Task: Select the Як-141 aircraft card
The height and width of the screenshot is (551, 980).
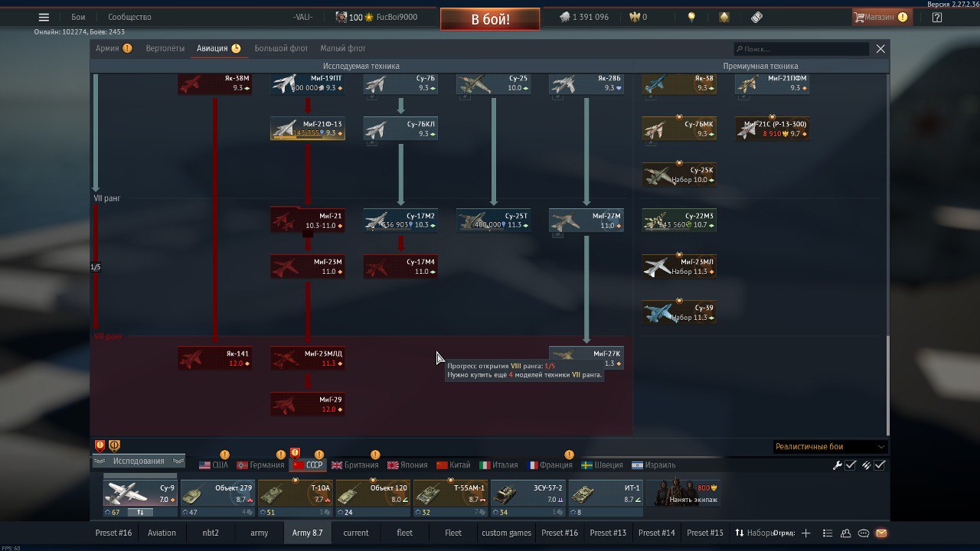Action: [x=214, y=358]
